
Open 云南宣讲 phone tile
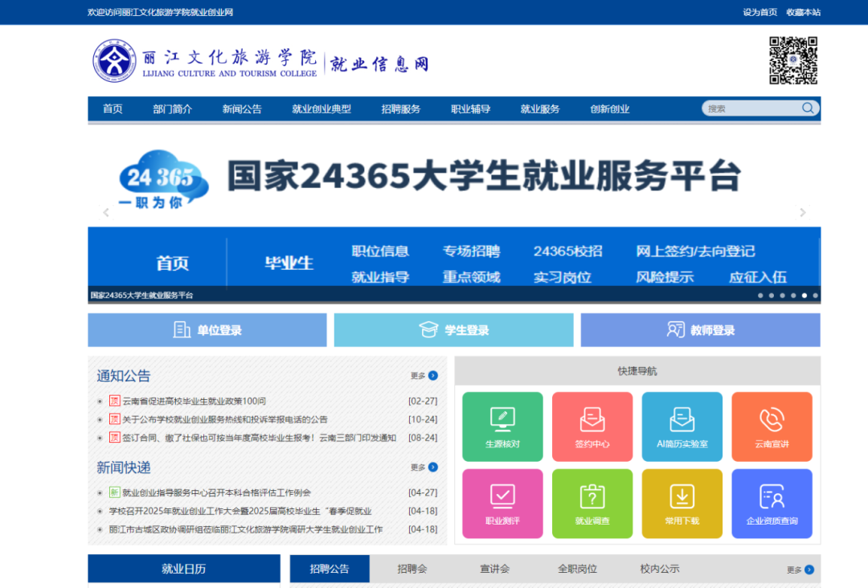(x=772, y=427)
